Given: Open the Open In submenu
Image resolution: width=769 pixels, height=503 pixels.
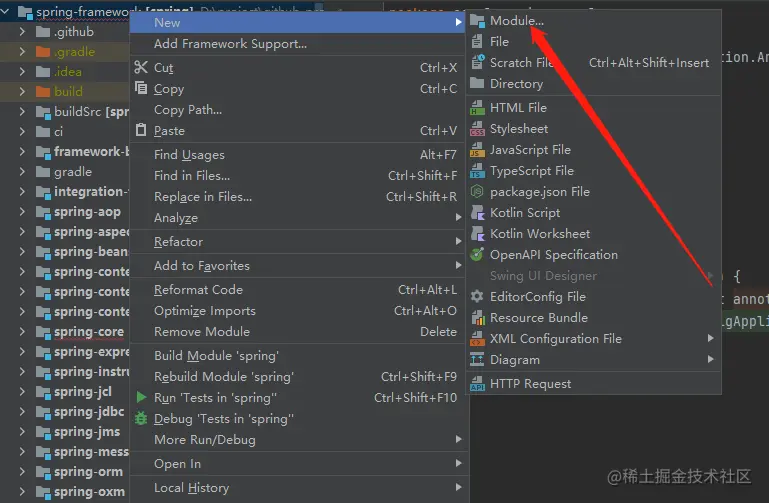Looking at the screenshot, I should pos(298,464).
